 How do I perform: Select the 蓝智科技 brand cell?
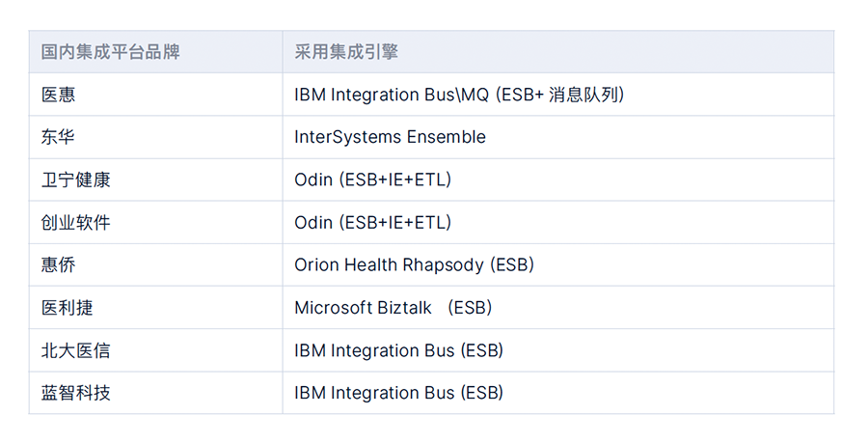(x=155, y=393)
